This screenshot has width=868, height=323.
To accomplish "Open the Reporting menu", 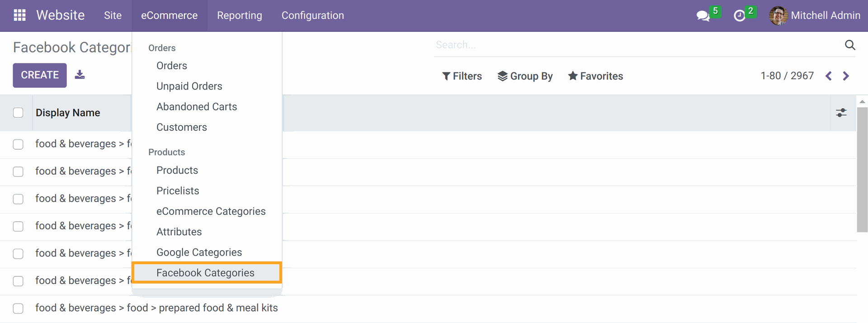I will coord(240,15).
